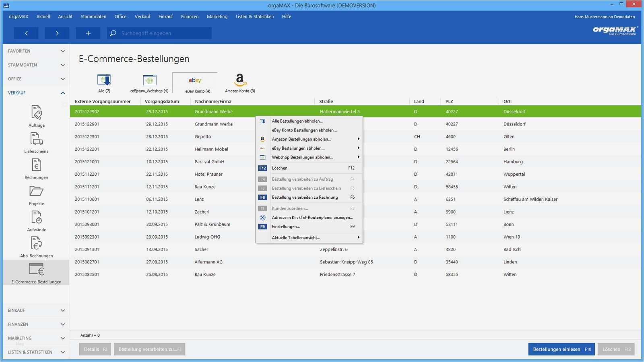Choose Adresse in KlickTel-Routenplaner anzeigen
Viewport: 644px width, 362px height.
point(309,218)
